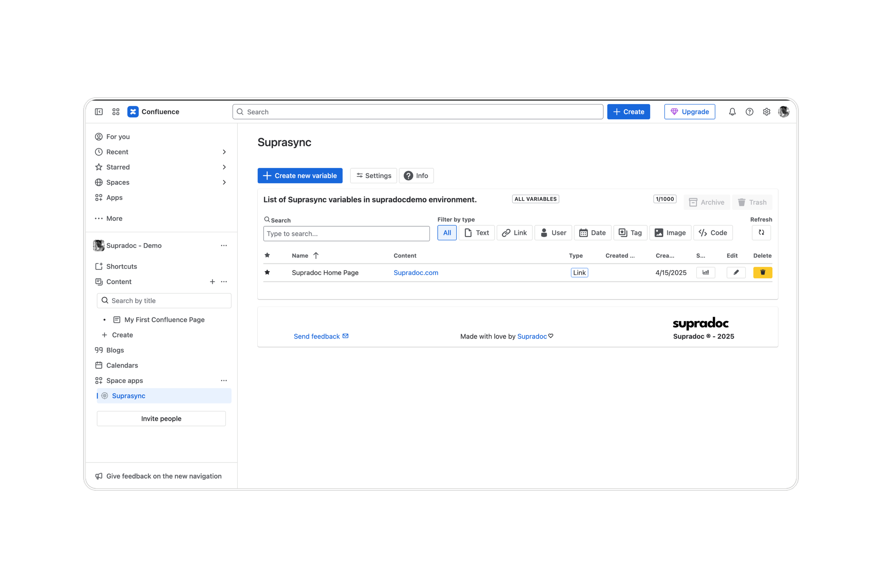Click the 1/1000 counter badge

tap(665, 199)
